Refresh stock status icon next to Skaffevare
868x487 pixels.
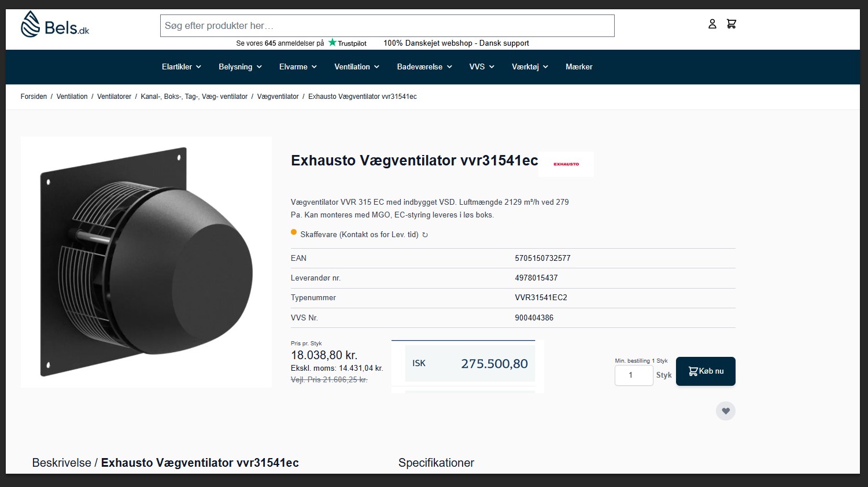pyautogui.click(x=425, y=235)
